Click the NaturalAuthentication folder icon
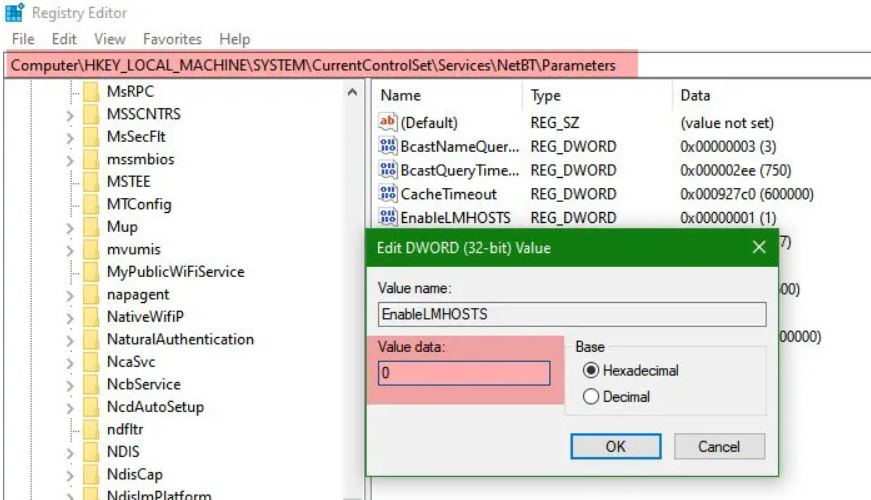Image resolution: width=871 pixels, height=500 pixels. (x=91, y=339)
